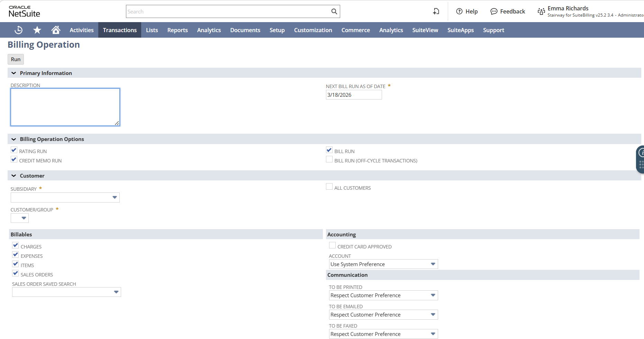Click the Run button
Viewport: 644px width, 339px height.
coord(16,59)
